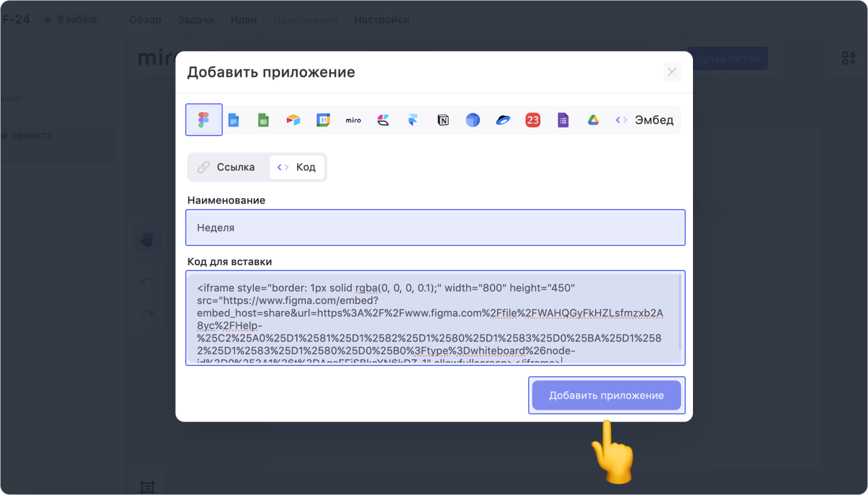Choose the Google Docs icon
Image resolution: width=868 pixels, height=495 pixels.
click(x=234, y=120)
